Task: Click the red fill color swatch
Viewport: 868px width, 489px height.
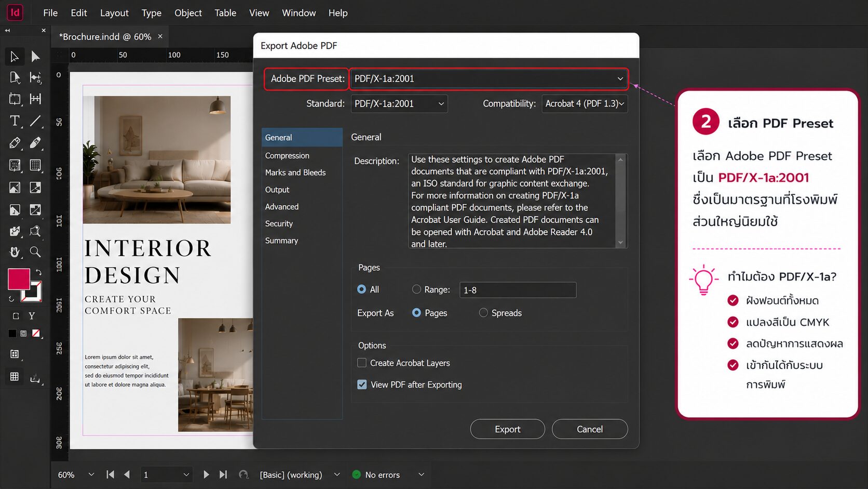Action: pyautogui.click(x=19, y=279)
